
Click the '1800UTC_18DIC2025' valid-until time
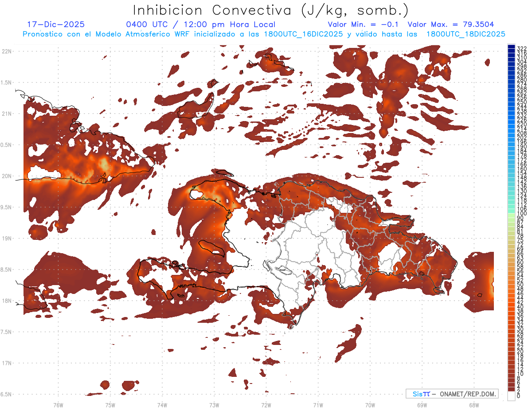pos(465,34)
